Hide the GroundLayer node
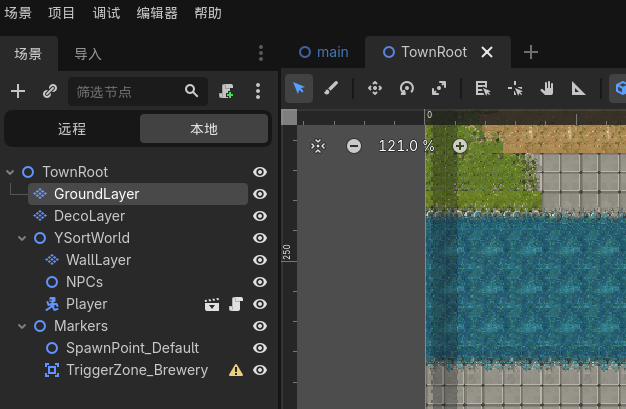 tap(260, 194)
